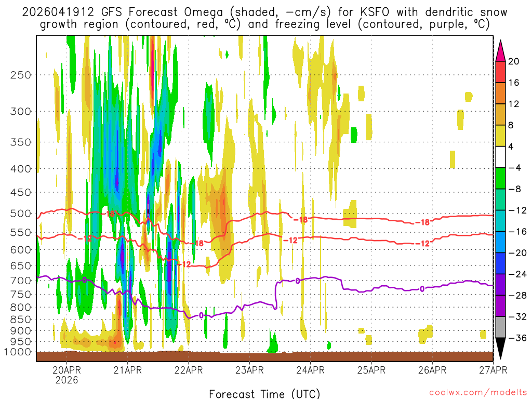532x399 pixels.
Task: Click the 300 pressure level label
Action: coord(21,111)
